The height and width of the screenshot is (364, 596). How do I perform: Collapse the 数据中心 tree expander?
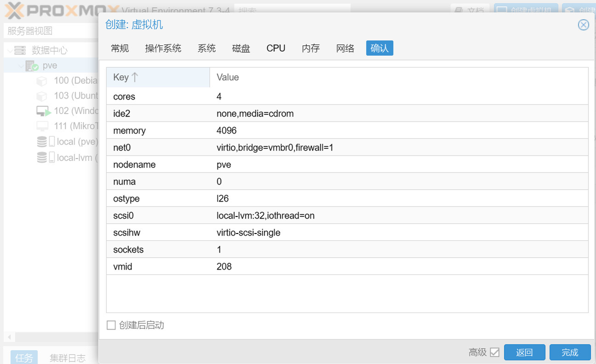coord(10,50)
